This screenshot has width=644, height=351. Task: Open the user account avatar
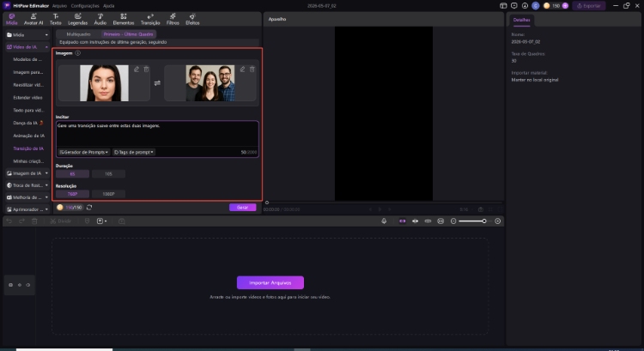535,6
